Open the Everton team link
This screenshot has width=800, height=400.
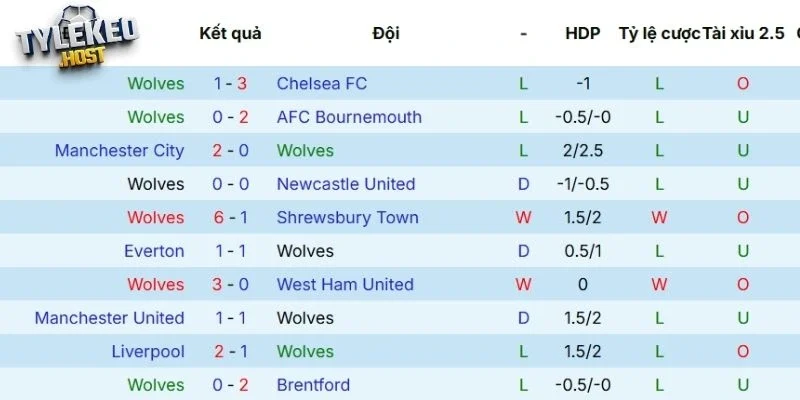pyautogui.click(x=154, y=251)
